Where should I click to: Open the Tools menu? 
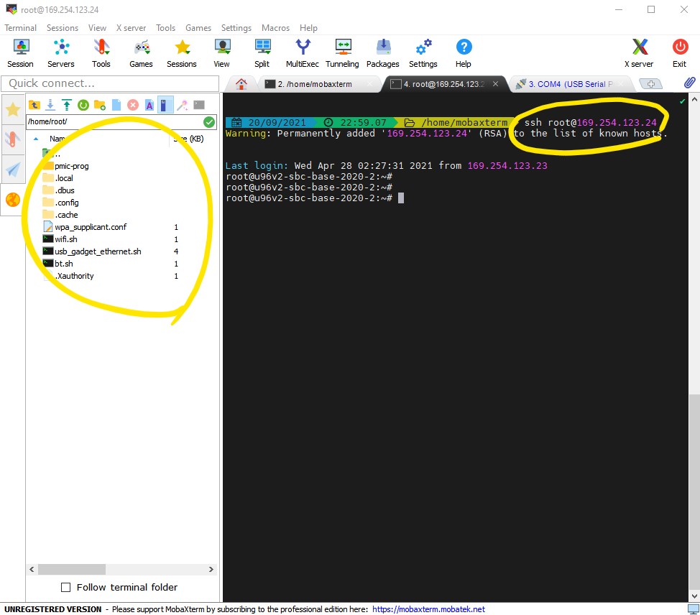[x=165, y=28]
